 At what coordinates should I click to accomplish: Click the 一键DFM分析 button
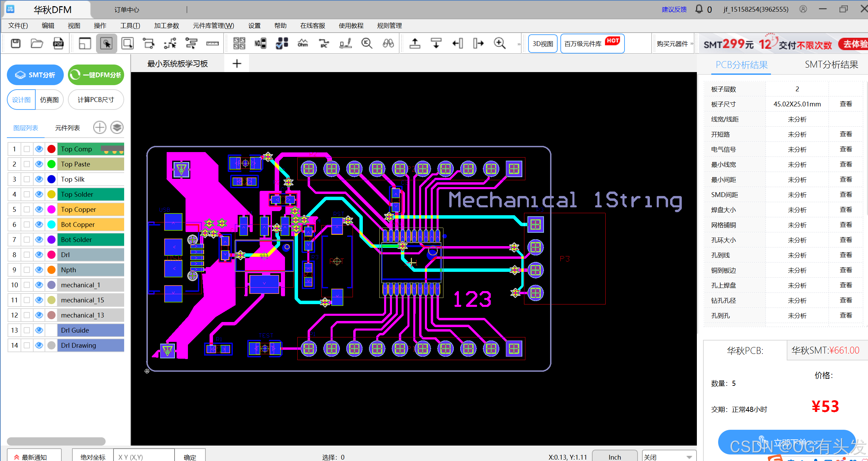click(x=96, y=75)
